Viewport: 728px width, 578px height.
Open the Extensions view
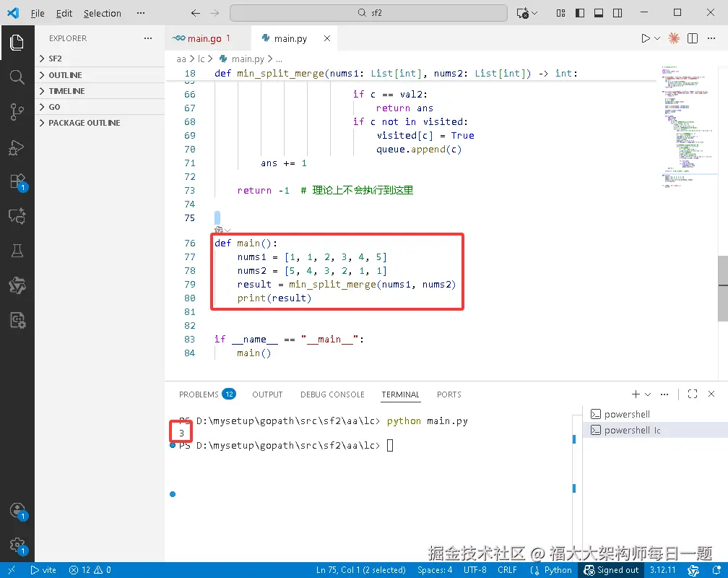(17, 181)
